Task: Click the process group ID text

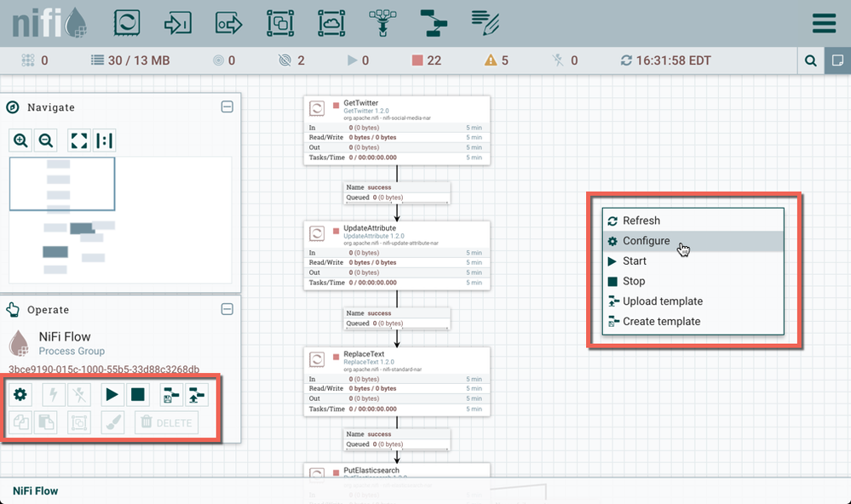Action: coord(104,369)
